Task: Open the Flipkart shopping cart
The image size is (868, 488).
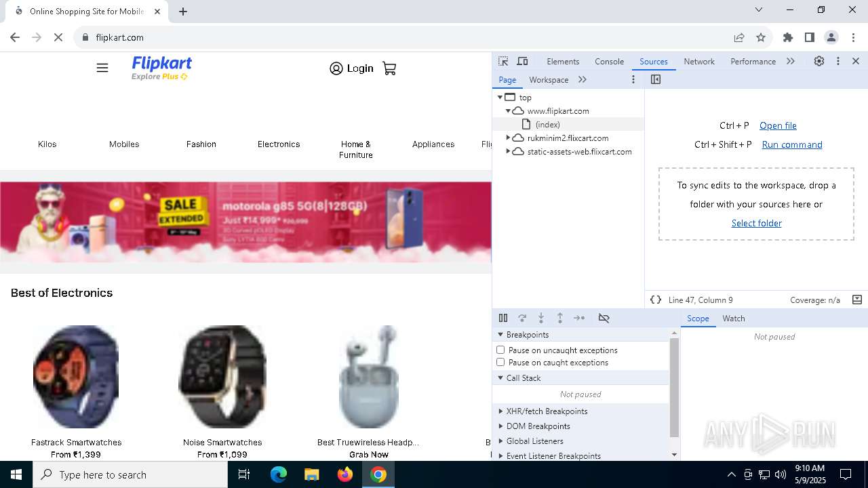Action: (x=389, y=68)
